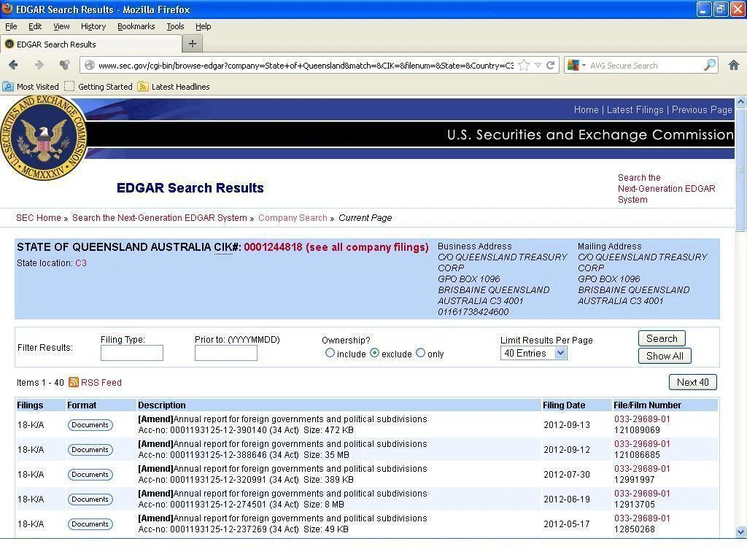The image size is (747, 560).
Task: Click the Home link in header
Action: pos(586,109)
